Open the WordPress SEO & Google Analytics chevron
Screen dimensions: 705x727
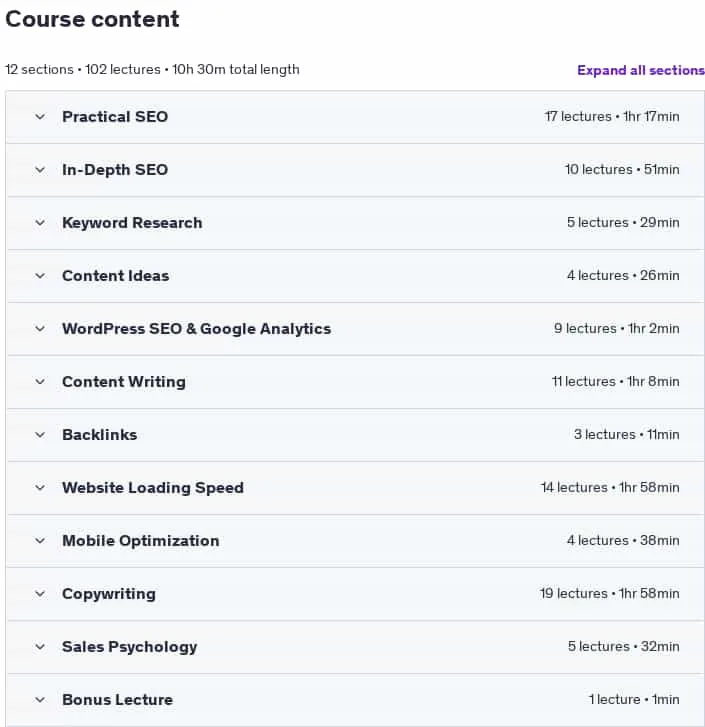point(40,329)
